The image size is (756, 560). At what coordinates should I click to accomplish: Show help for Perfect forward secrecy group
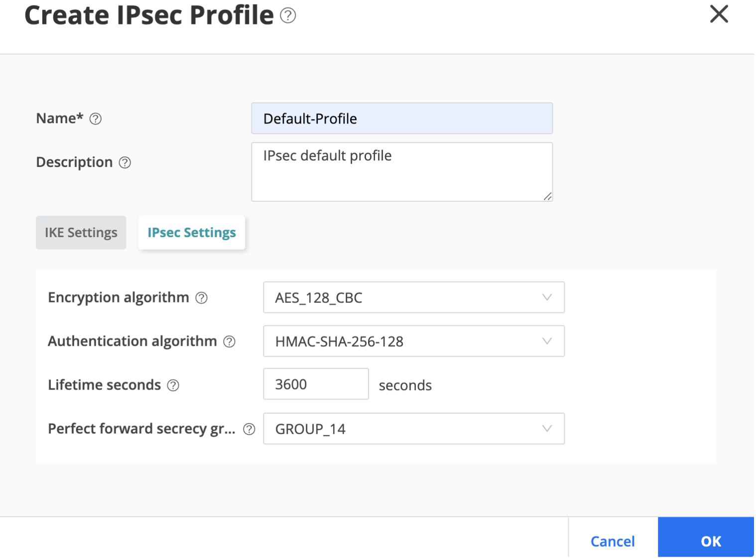(249, 429)
